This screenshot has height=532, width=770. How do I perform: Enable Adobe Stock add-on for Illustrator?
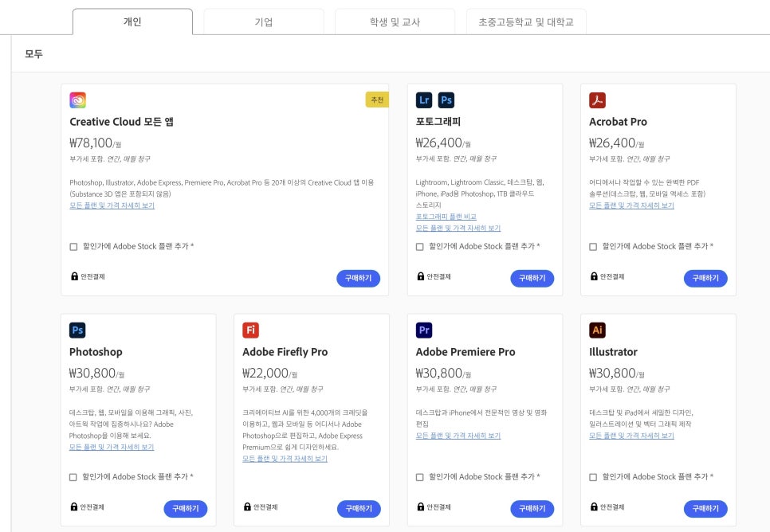pos(593,477)
